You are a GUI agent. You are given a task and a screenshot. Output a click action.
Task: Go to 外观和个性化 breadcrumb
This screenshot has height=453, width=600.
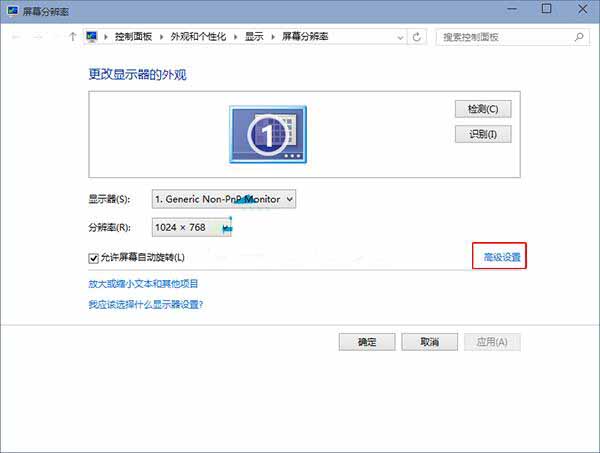pyautogui.click(x=198, y=37)
